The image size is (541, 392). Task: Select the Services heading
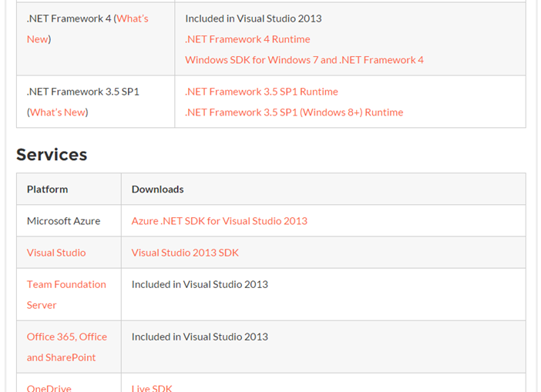coord(52,155)
